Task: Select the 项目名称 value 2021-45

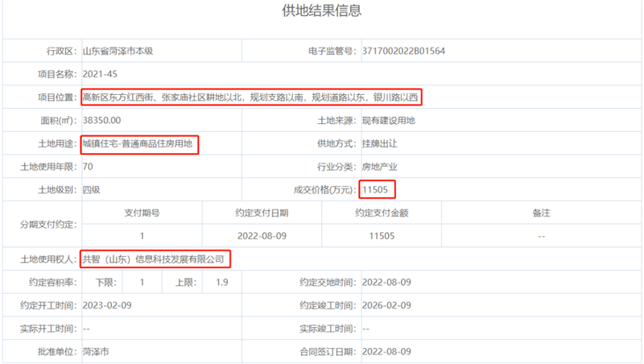Action: pos(100,74)
